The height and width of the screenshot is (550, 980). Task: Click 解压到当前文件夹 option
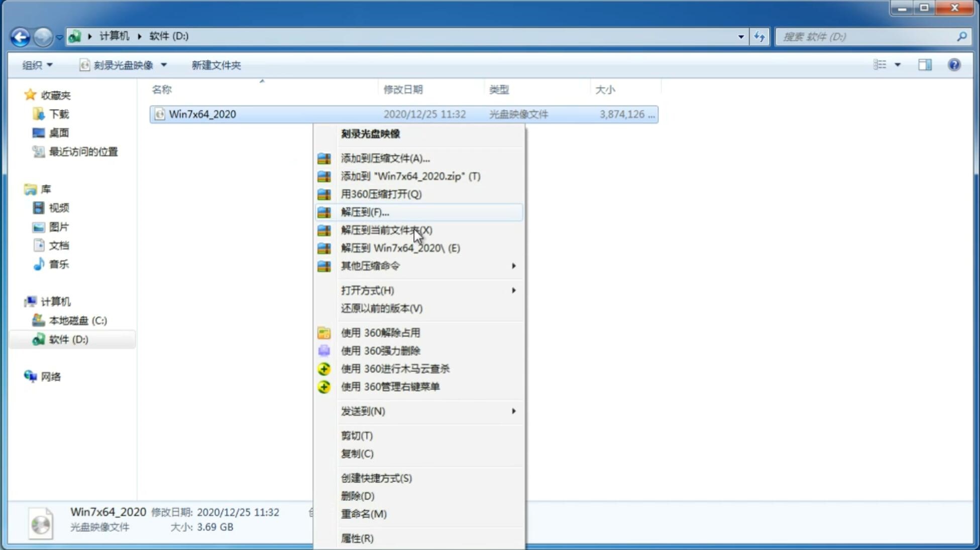pos(387,230)
